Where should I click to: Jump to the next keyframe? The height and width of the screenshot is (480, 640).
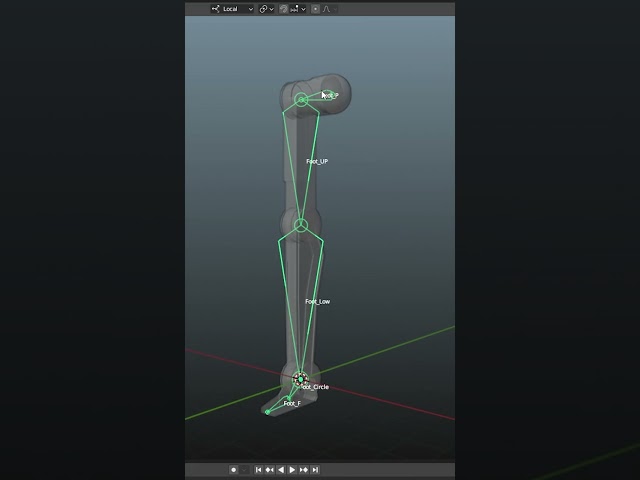click(304, 470)
